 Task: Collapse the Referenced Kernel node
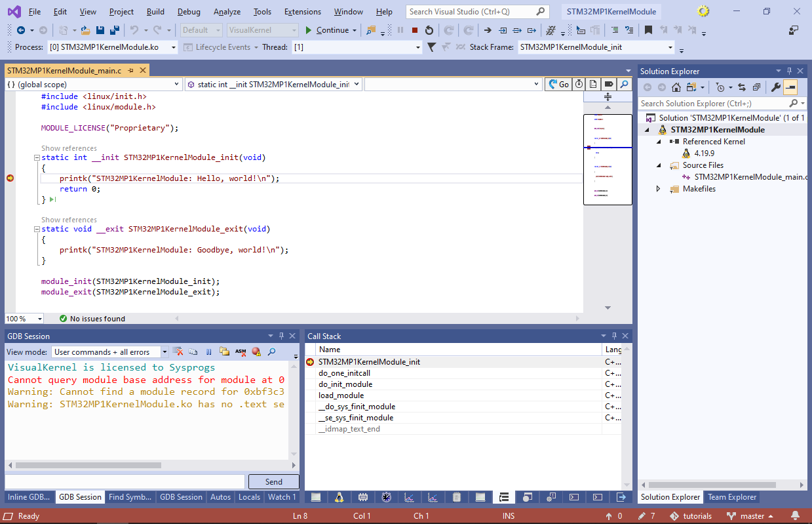pos(659,142)
